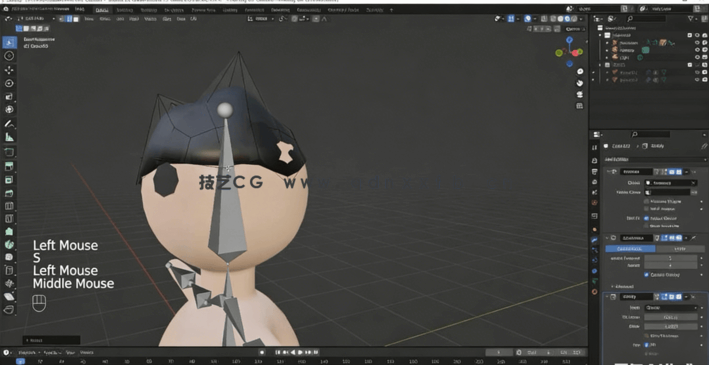
Task: Switch perspective/orthographic view grid icon
Action: coord(580,106)
